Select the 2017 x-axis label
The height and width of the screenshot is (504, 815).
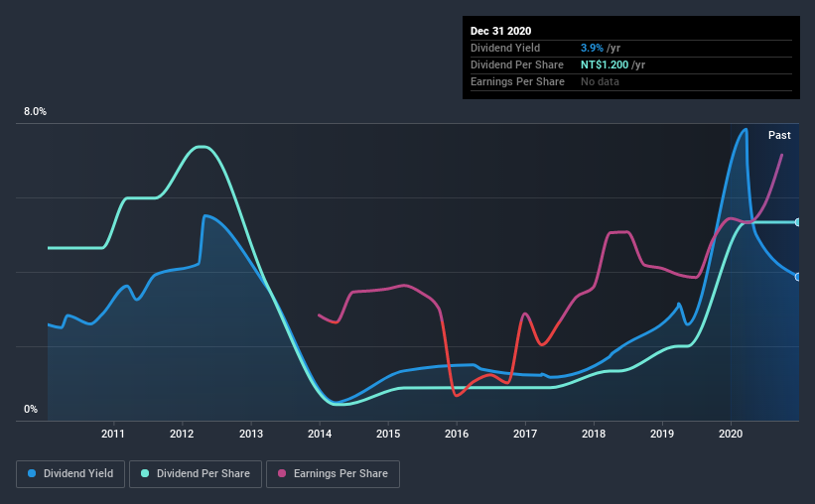click(x=525, y=434)
